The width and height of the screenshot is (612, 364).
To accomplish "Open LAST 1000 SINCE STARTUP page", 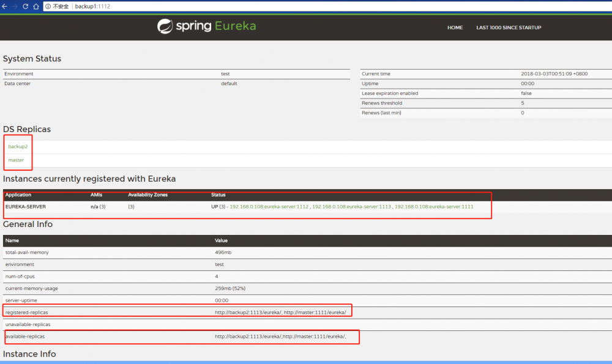I will tap(509, 28).
